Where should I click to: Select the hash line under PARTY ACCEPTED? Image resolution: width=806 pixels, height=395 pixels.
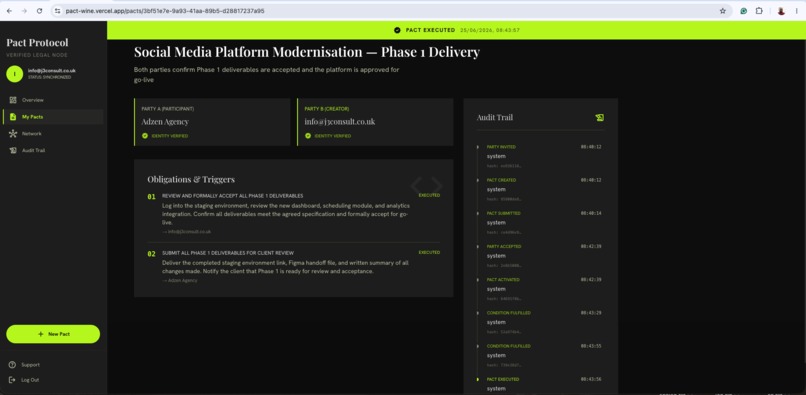pyautogui.click(x=504, y=266)
